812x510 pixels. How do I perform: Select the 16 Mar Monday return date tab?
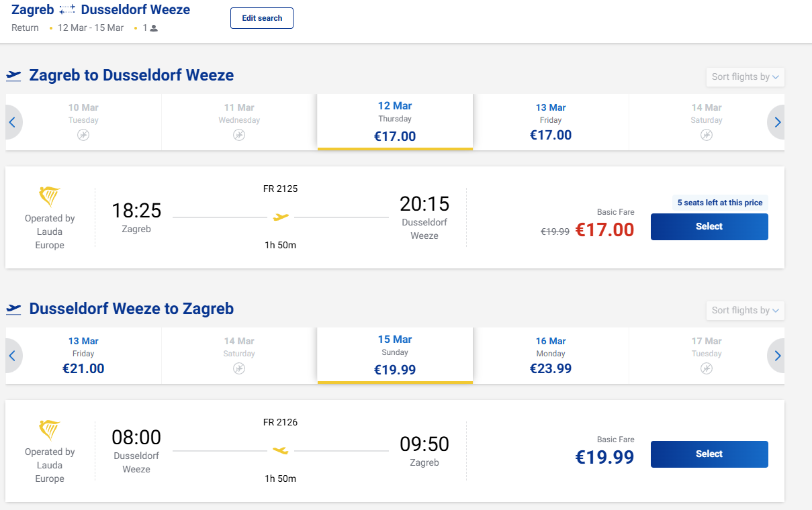[x=551, y=356]
